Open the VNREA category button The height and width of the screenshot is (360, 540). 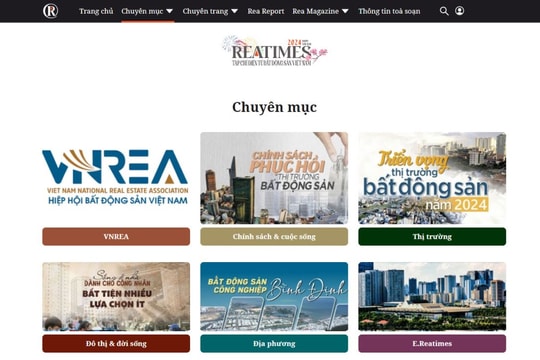coord(116,237)
